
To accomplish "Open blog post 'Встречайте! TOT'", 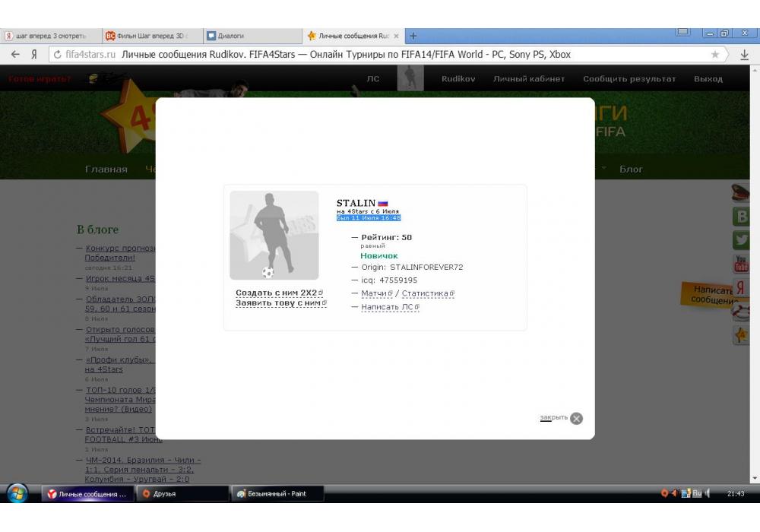I will click(x=124, y=435).
